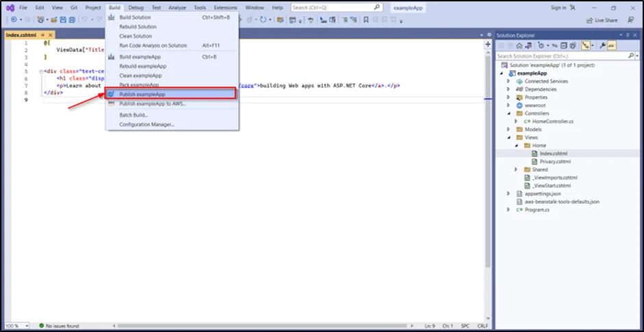
Task: Click the Live Share icon
Action: (x=590, y=20)
